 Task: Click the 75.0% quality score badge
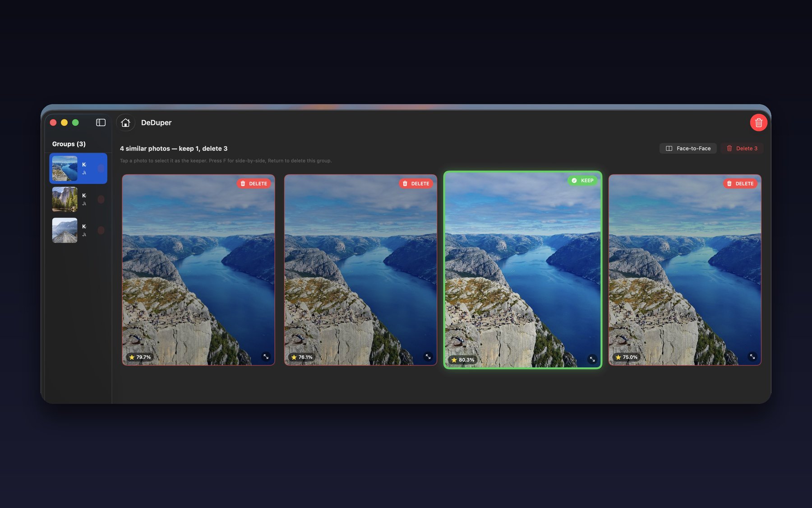pos(627,357)
